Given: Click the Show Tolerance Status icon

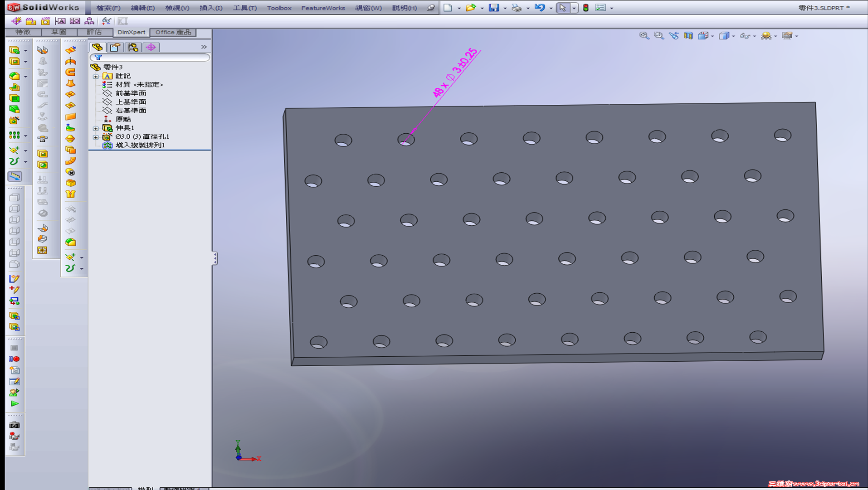Looking at the screenshot, I should click(107, 21).
